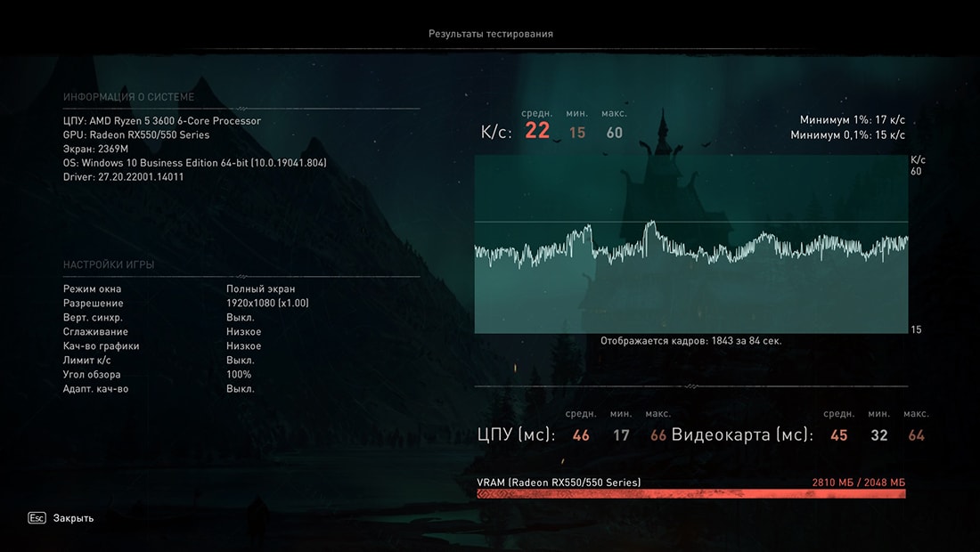Click the GPU: Radeon RX550/550 Series line

coord(136,134)
